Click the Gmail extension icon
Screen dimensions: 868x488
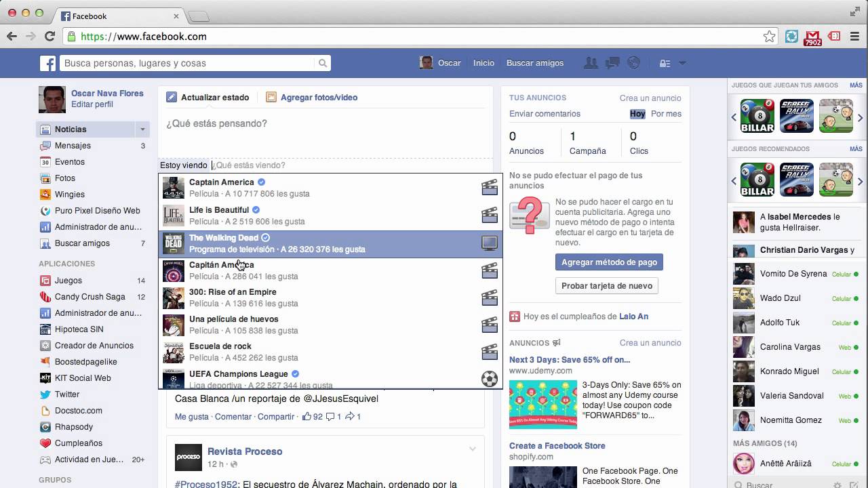point(812,37)
